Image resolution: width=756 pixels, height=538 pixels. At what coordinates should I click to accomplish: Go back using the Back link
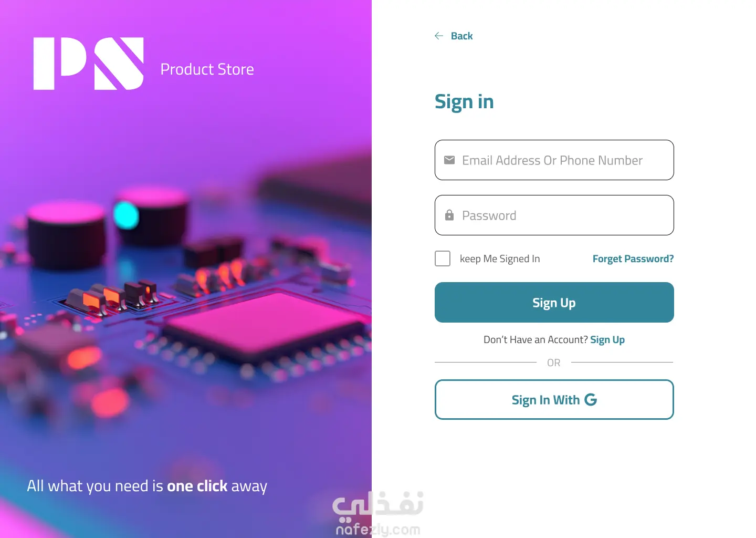click(x=462, y=36)
